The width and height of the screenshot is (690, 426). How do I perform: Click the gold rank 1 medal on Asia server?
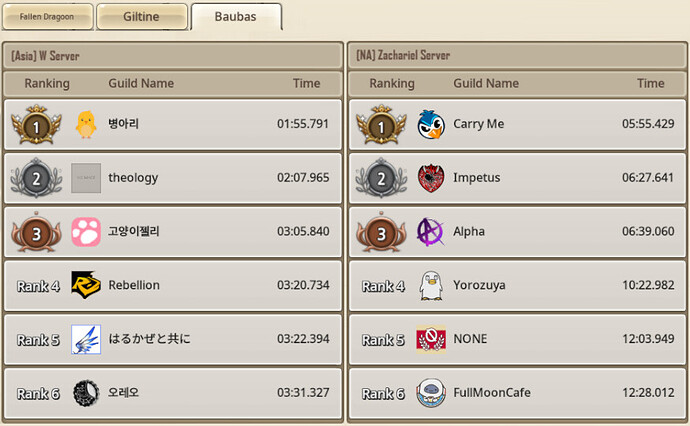tap(36, 125)
